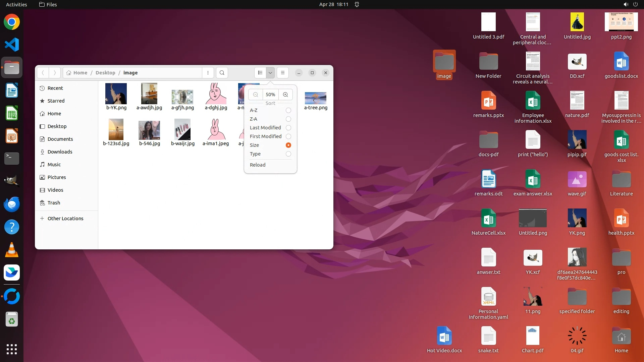Toggle list view icon in toolbar

click(260, 73)
